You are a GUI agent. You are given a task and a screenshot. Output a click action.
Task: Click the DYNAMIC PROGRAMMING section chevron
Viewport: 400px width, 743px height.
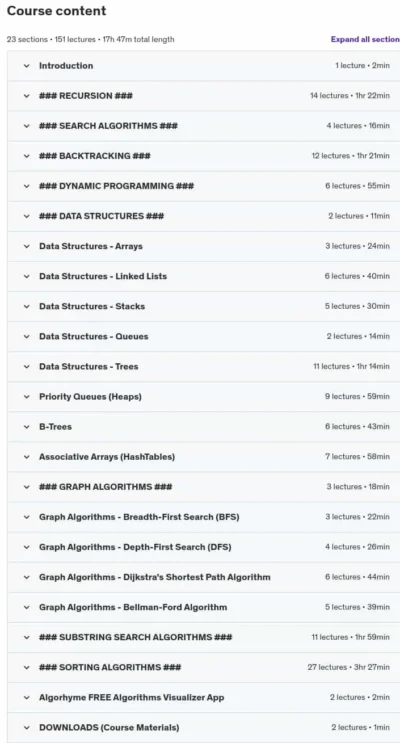tap(27, 186)
